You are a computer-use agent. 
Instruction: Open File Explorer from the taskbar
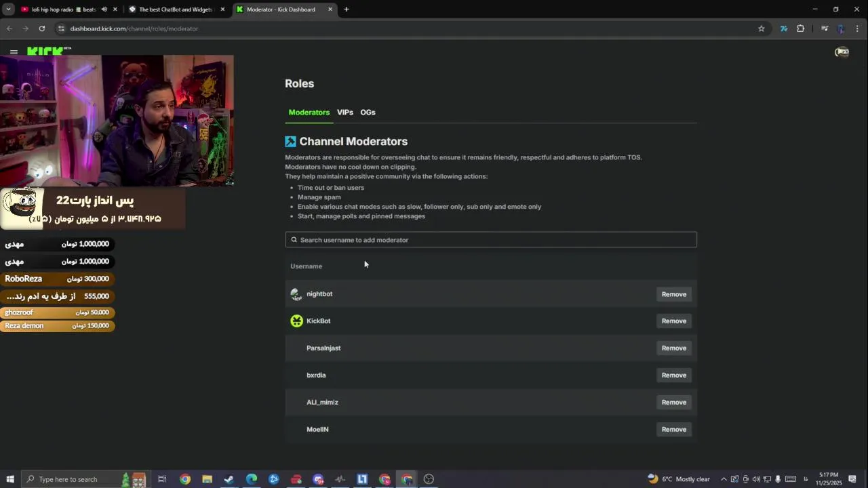tap(207, 479)
